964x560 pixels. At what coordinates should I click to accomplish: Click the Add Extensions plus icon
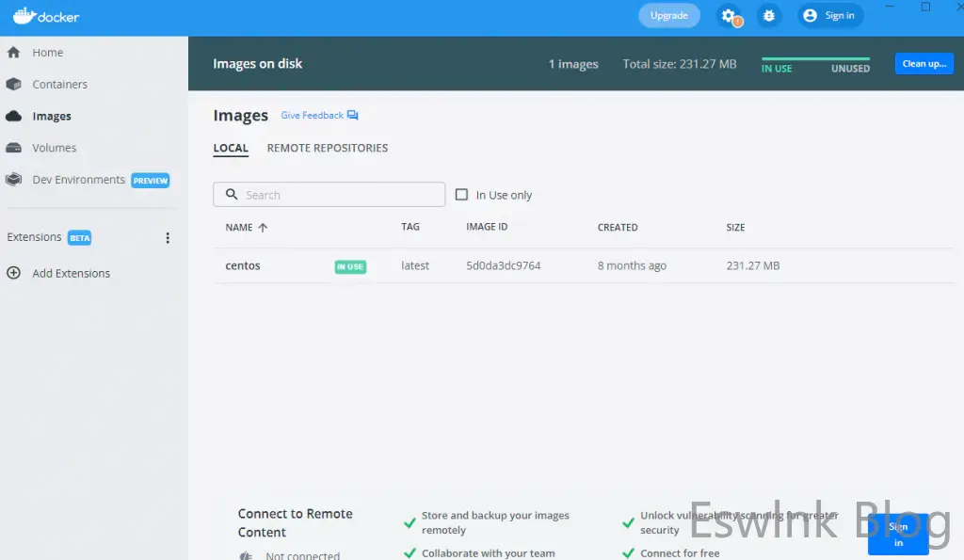pos(14,274)
